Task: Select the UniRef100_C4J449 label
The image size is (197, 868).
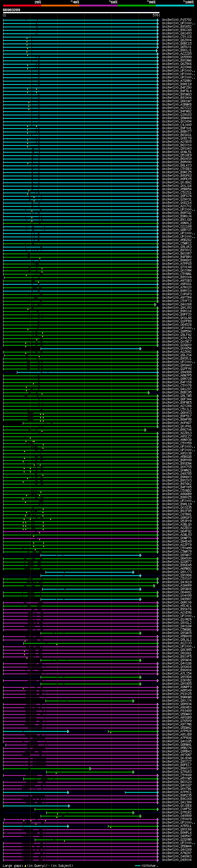Action: (x=177, y=125)
